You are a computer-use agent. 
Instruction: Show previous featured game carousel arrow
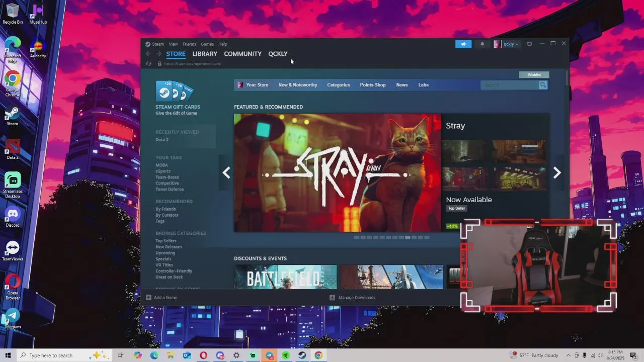coord(226,173)
